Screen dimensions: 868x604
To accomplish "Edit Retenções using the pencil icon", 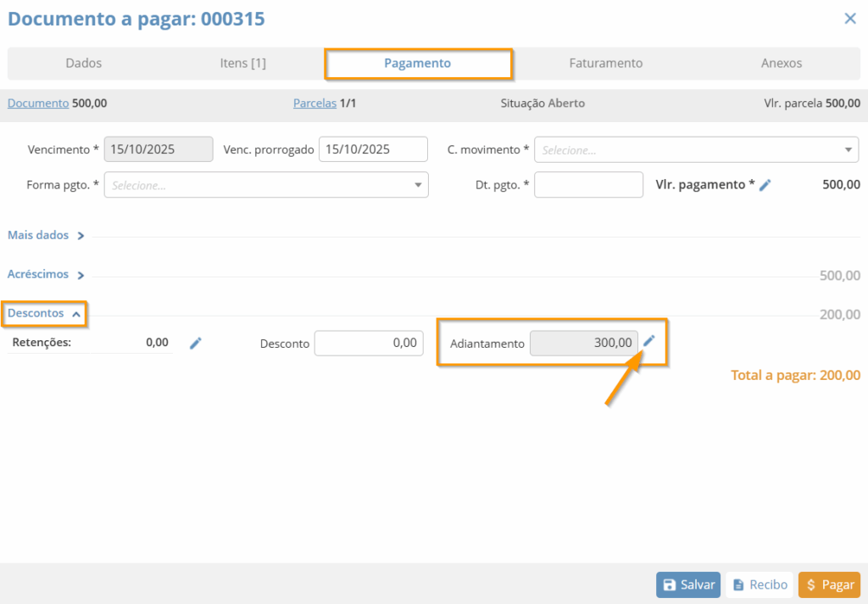I will pyautogui.click(x=196, y=343).
